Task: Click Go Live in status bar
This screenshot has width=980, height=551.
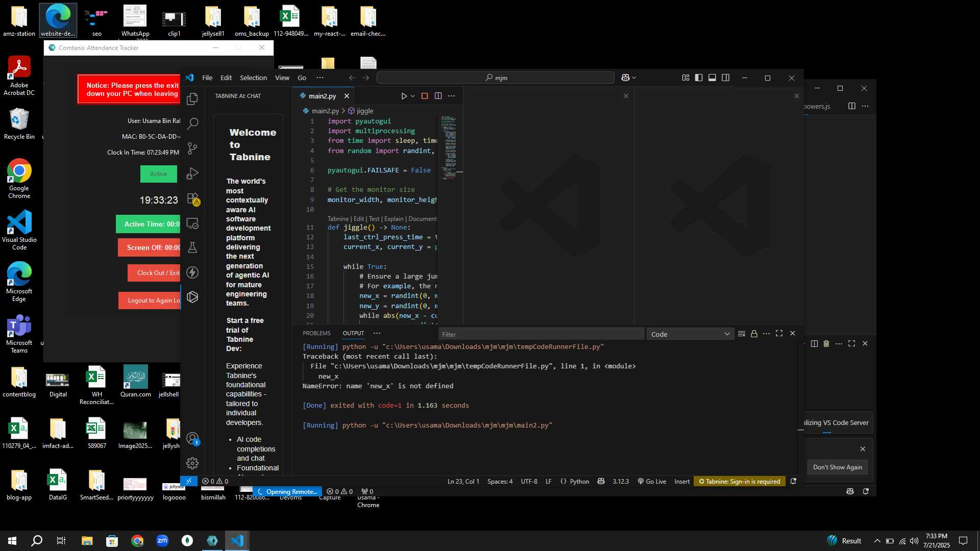Action: coord(652,481)
